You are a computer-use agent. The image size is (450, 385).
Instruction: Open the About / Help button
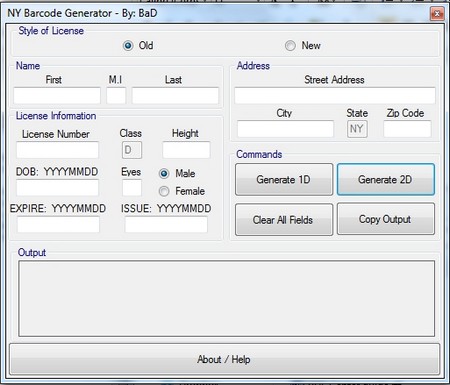pos(224,359)
